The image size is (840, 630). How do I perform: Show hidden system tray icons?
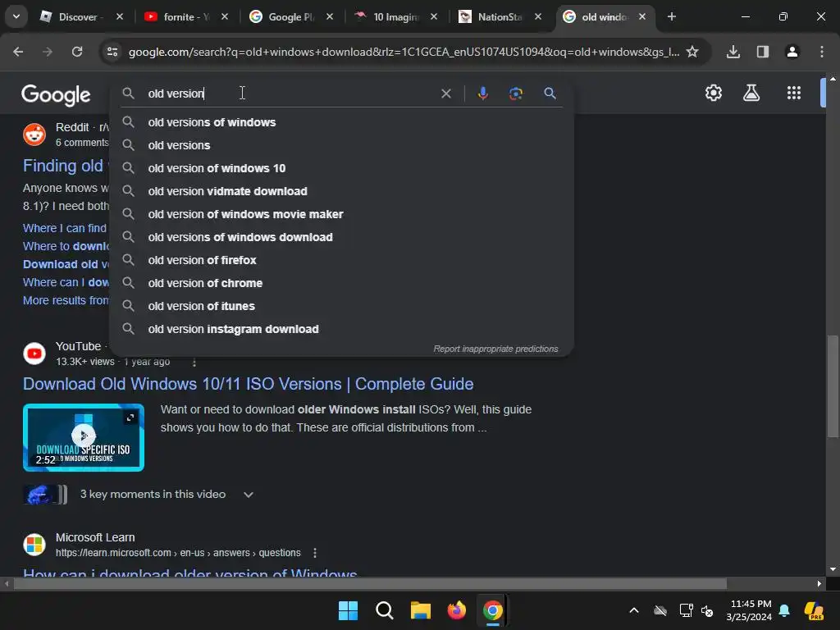coord(634,610)
